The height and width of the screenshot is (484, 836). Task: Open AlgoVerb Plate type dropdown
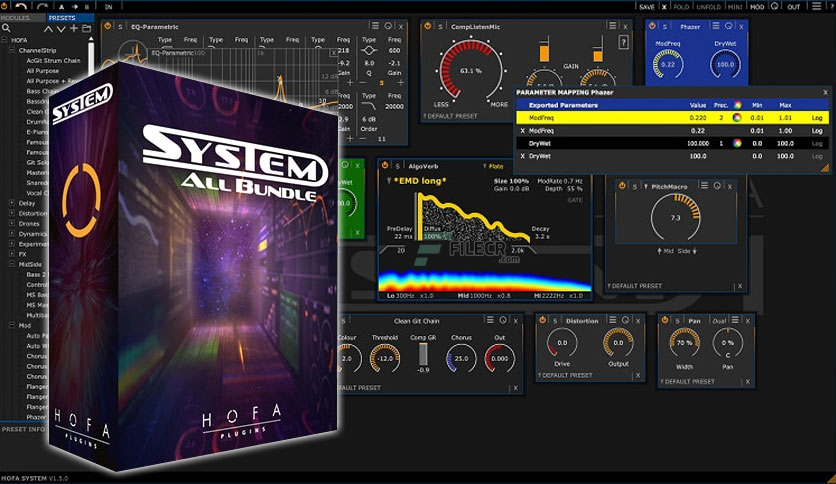pyautogui.click(x=493, y=166)
